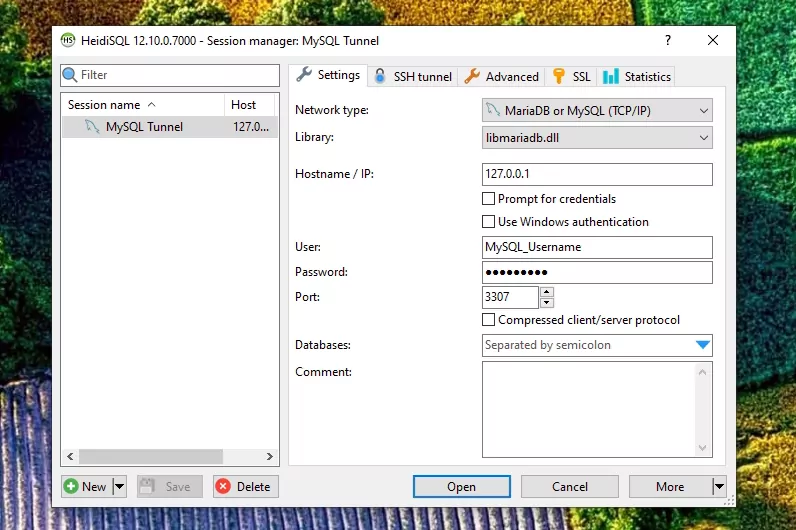Click the green plus icon on New button
Image resolution: width=796 pixels, height=530 pixels.
pyautogui.click(x=71, y=486)
